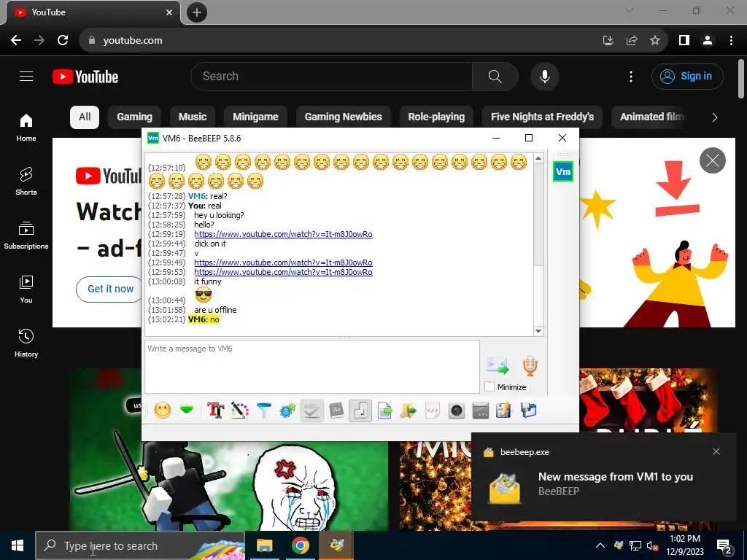The image size is (747, 560).
Task: Dismiss the beebeep.exe notification
Action: click(x=716, y=451)
